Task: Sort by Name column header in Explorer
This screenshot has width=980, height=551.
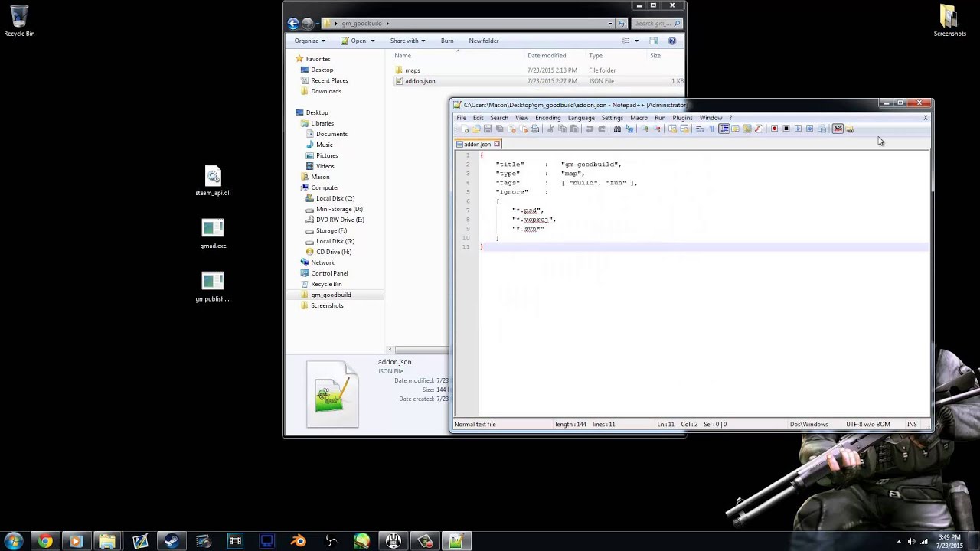Action: 403,55
